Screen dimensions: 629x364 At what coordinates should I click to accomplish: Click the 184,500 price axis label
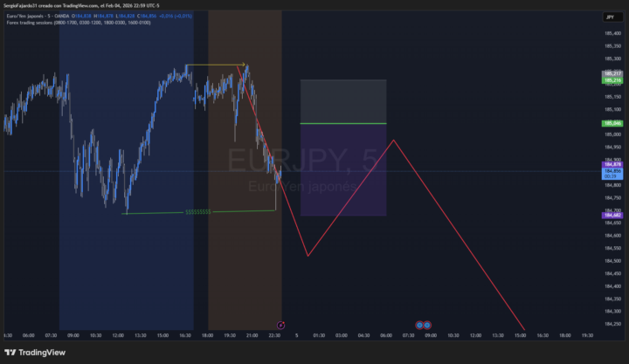(612, 261)
